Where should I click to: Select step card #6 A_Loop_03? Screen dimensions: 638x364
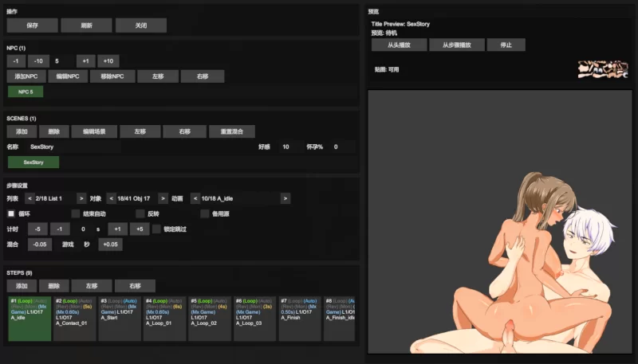254,319
